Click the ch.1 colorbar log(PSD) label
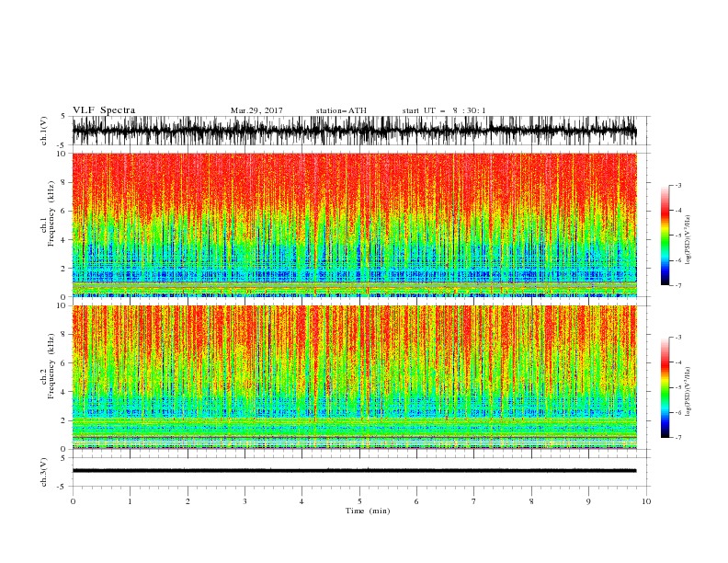The image size is (728, 563). coord(688,240)
